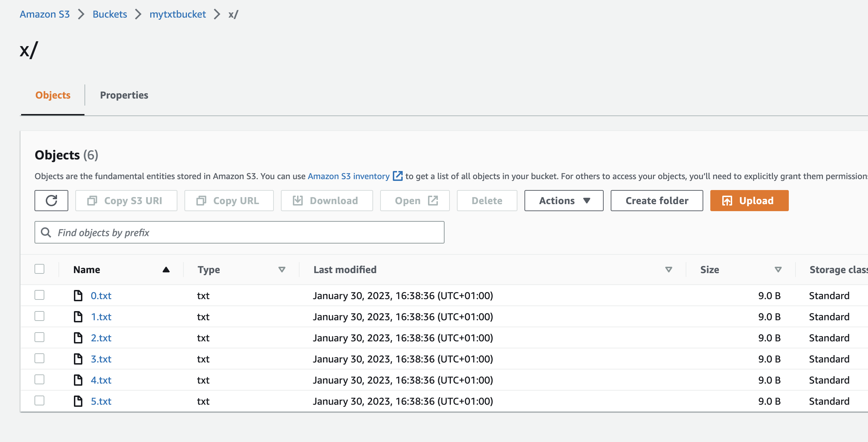Viewport: 868px width, 442px height.
Task: Select the 4.txt row checkbox
Action: 39,379
